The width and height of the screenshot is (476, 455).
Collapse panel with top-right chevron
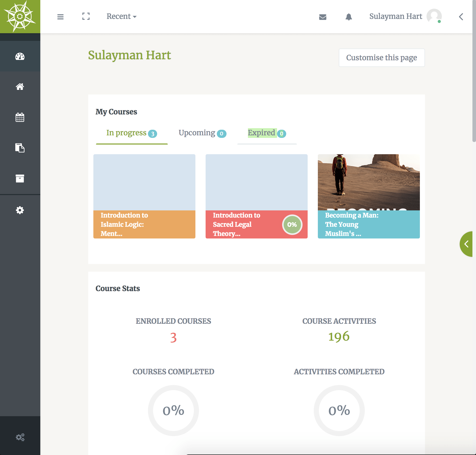[x=461, y=17]
